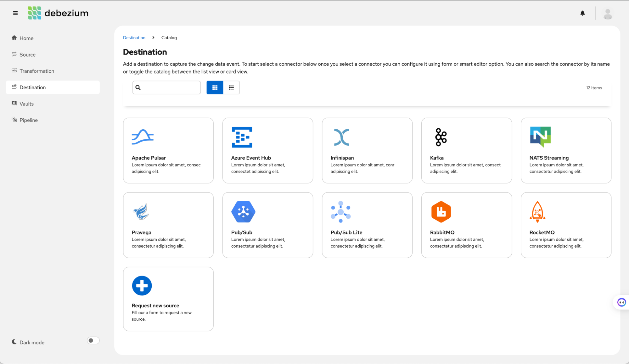Click the search input field

point(167,87)
